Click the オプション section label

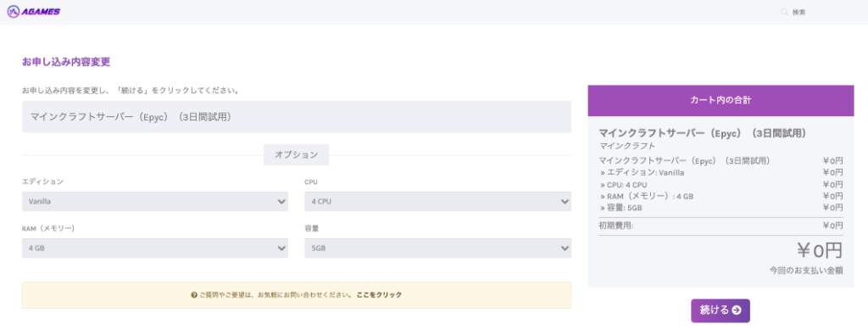[x=296, y=155]
